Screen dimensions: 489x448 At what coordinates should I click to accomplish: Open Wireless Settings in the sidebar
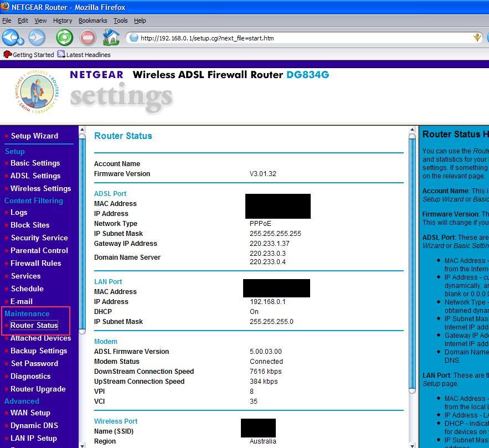[41, 189]
